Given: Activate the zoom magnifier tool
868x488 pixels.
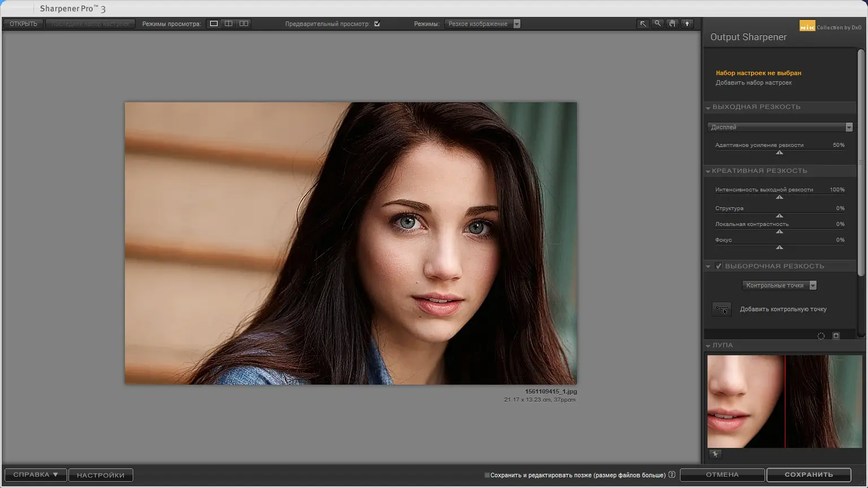Looking at the screenshot, I should (x=658, y=24).
